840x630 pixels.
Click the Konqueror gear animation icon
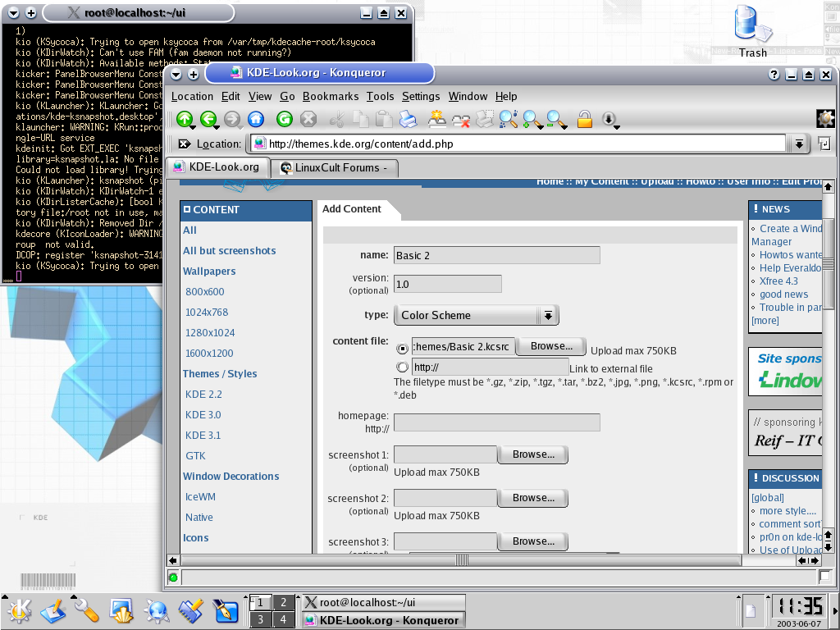[825, 118]
